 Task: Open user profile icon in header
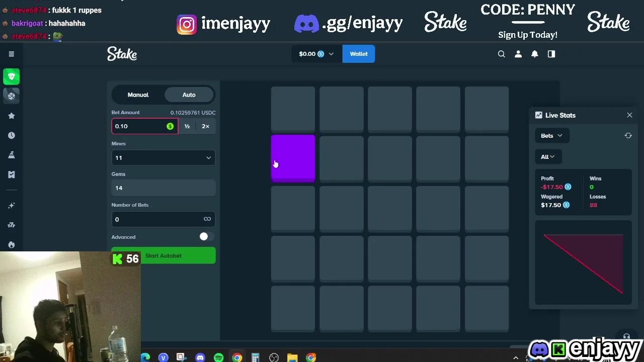click(x=518, y=54)
